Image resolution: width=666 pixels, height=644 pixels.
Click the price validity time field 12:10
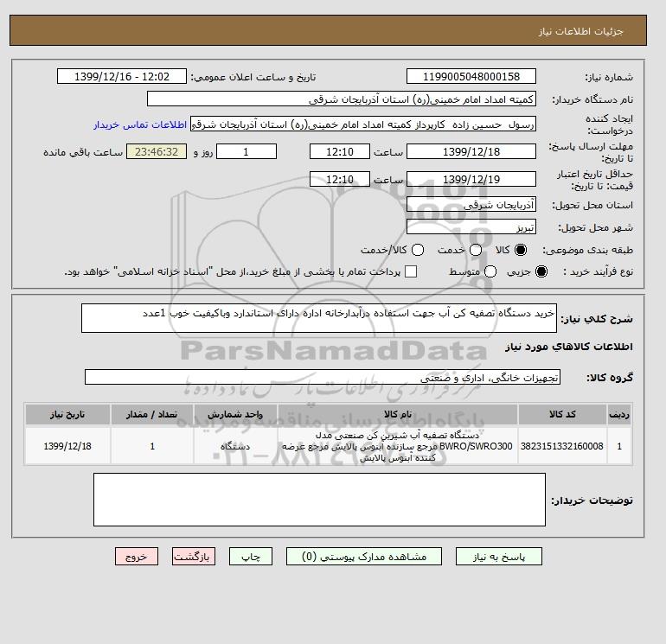[x=340, y=179]
